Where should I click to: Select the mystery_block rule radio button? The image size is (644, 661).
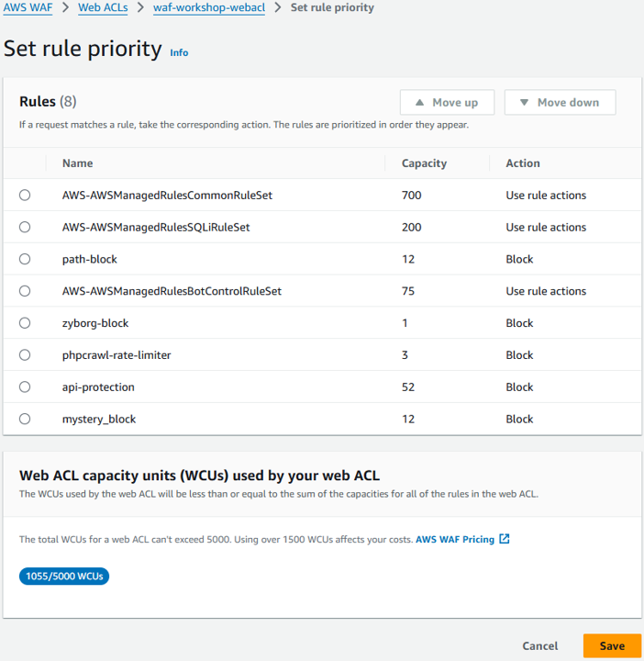(x=25, y=419)
